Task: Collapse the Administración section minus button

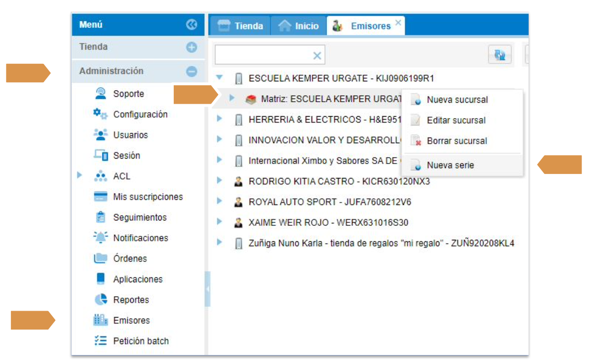Action: click(191, 71)
